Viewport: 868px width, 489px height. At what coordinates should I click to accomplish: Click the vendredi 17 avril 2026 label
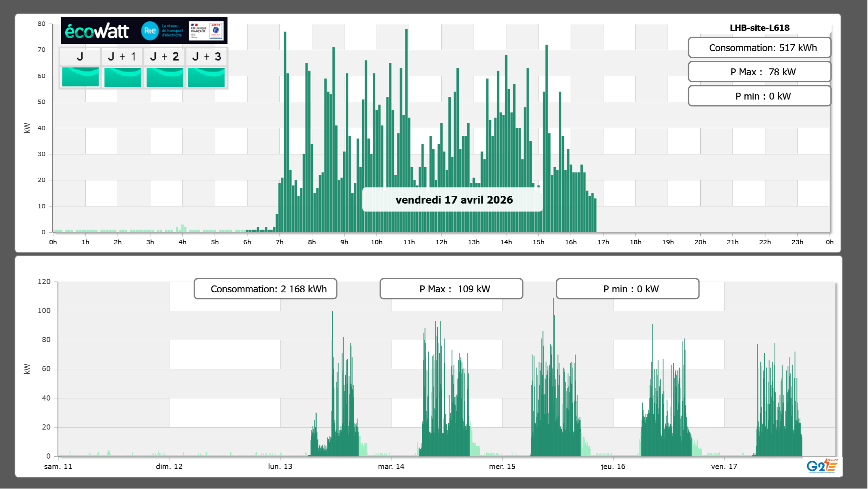(454, 200)
